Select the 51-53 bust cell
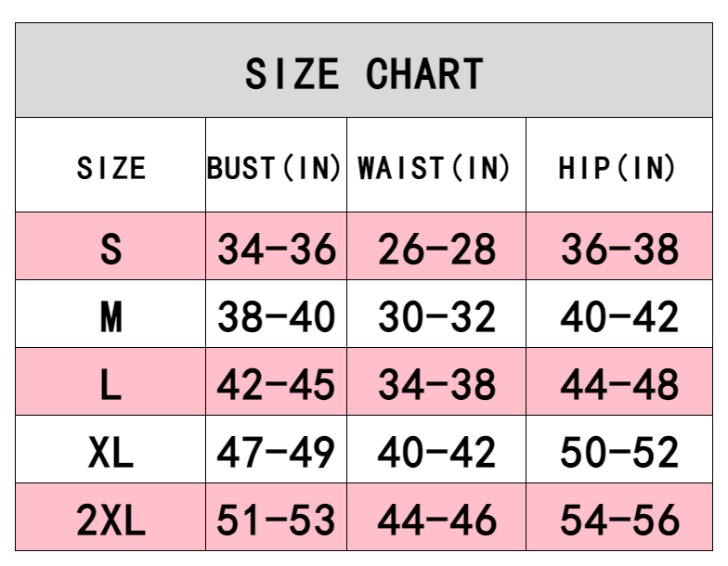This screenshot has height=566, width=728. click(276, 521)
